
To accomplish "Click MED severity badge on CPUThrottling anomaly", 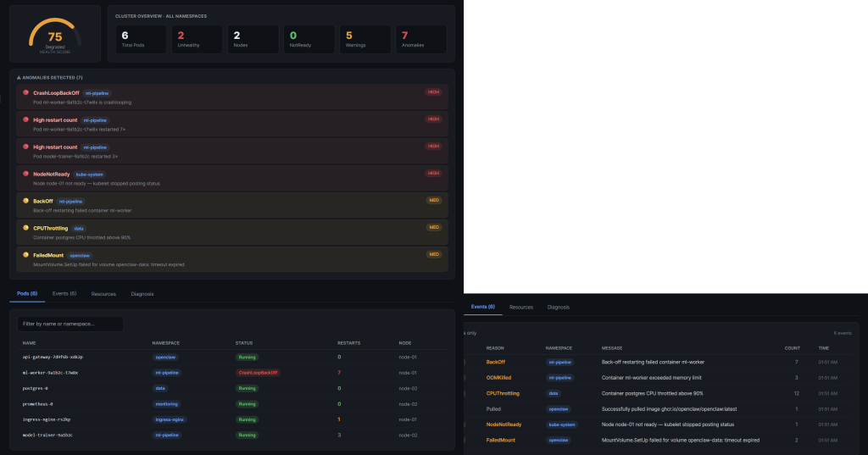I will coord(433,227).
